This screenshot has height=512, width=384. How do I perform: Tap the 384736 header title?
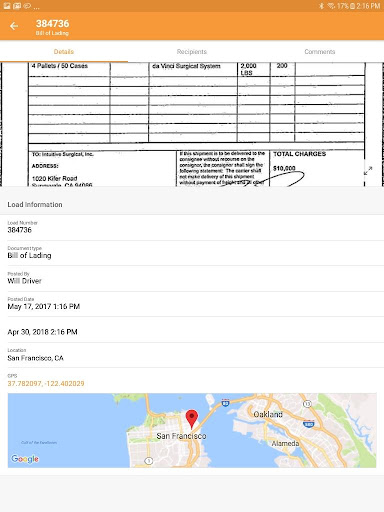pos(53,24)
